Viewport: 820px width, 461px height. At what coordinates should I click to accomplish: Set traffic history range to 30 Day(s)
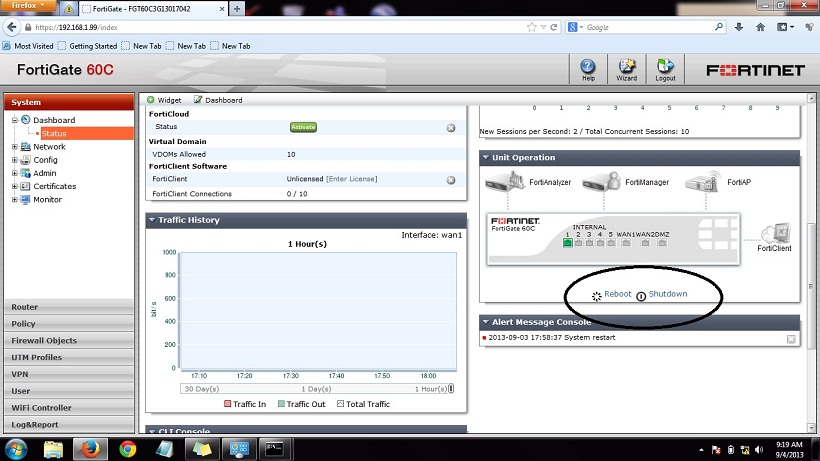coord(202,389)
